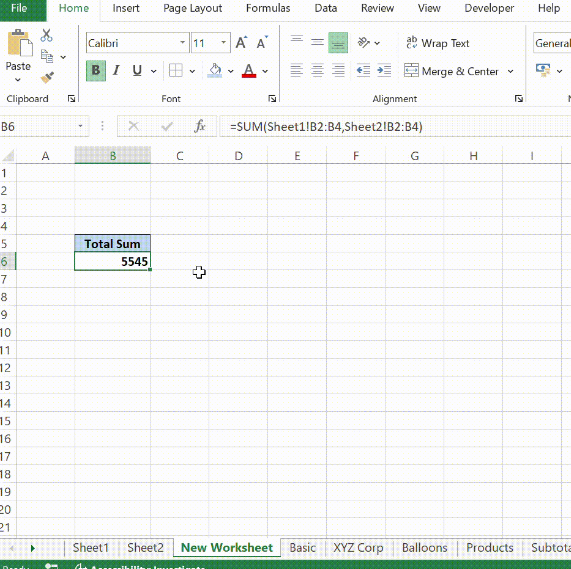The image size is (571, 569).
Task: Select column D header
Action: pyautogui.click(x=238, y=156)
